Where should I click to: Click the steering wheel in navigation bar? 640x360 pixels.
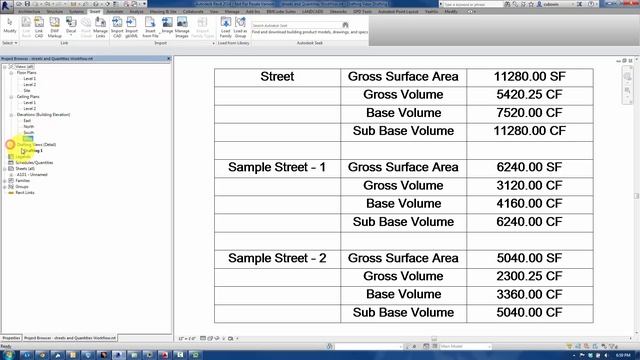pos(627,77)
